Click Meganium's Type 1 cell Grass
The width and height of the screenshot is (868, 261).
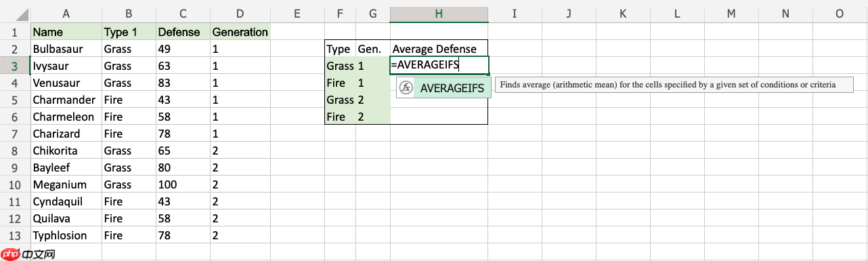pyautogui.click(x=129, y=184)
